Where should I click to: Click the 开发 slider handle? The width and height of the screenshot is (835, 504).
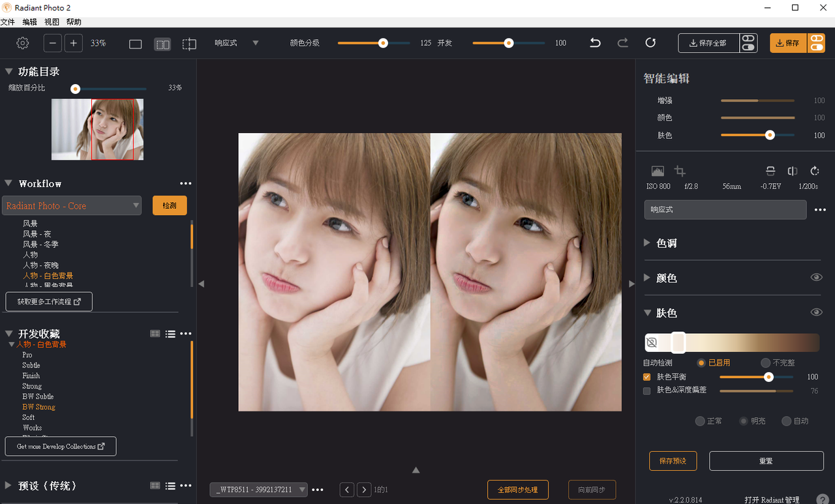pos(509,43)
